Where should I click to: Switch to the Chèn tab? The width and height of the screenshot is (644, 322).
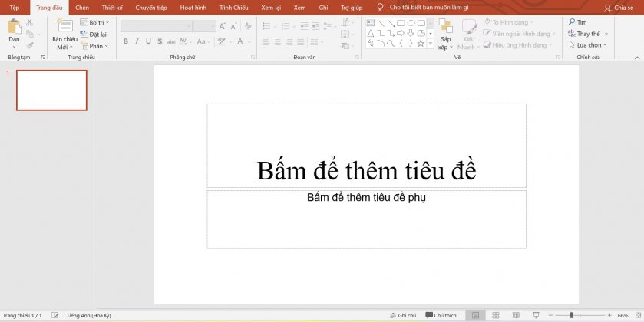(x=82, y=8)
